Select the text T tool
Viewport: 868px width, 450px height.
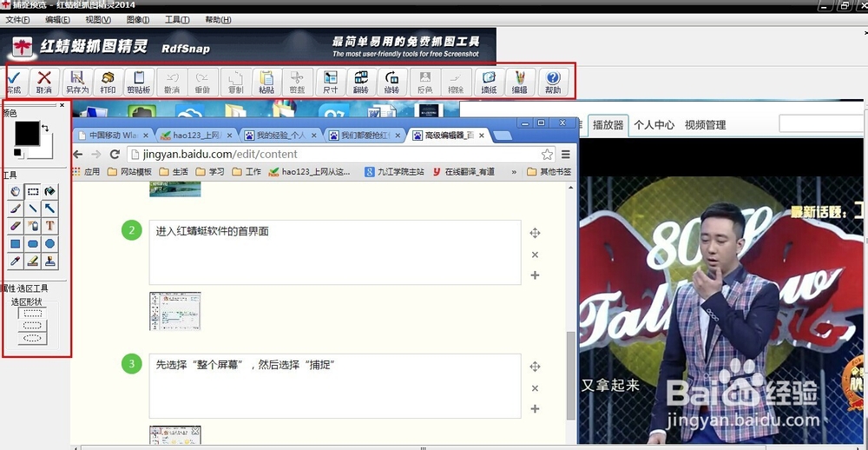50,226
